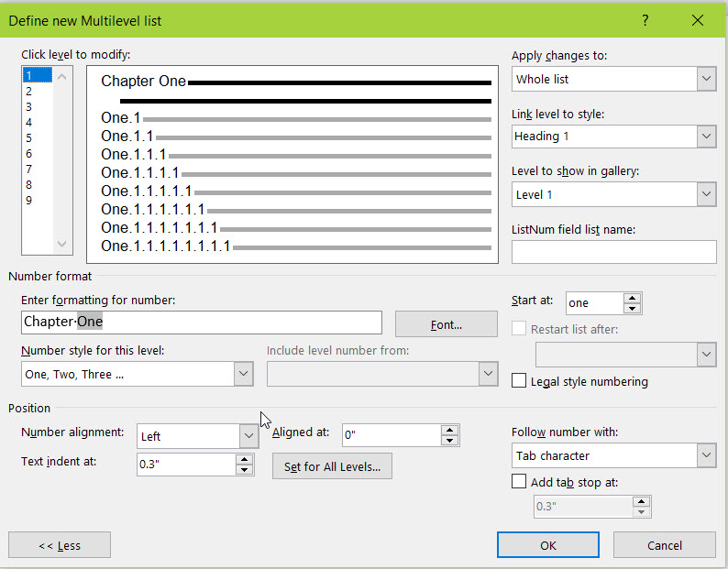Click the One.1.1 preview line
Screen dimensions: 728x569
[296, 137]
